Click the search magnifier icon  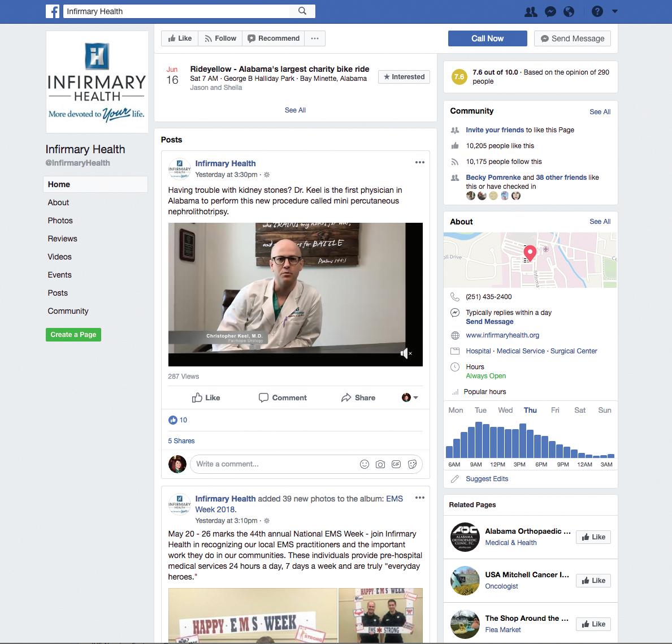click(x=302, y=11)
